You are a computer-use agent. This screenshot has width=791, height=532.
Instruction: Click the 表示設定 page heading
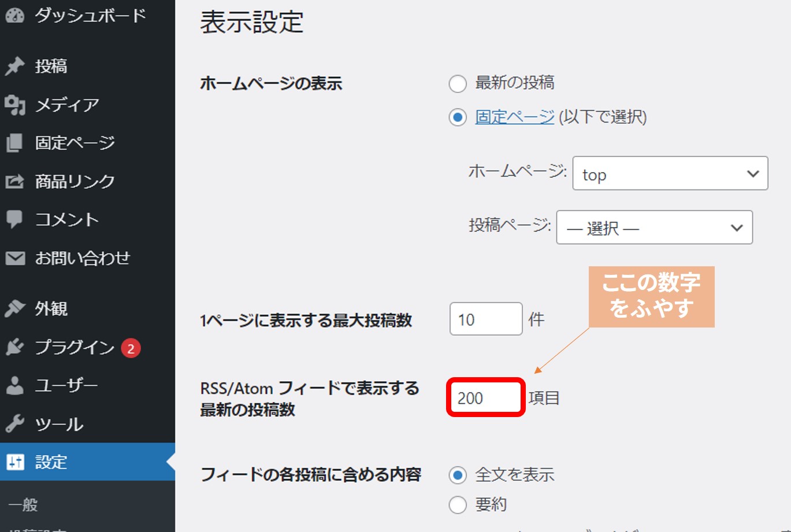(251, 22)
